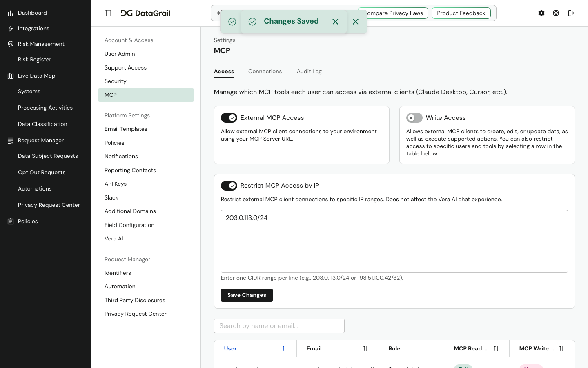Go to Processing Activities
Viewport: 588px width, 368px height.
[45, 108]
